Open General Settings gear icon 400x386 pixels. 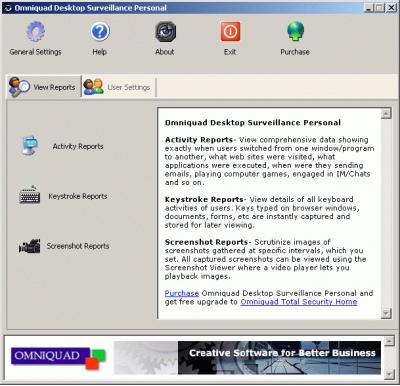pyautogui.click(x=35, y=31)
